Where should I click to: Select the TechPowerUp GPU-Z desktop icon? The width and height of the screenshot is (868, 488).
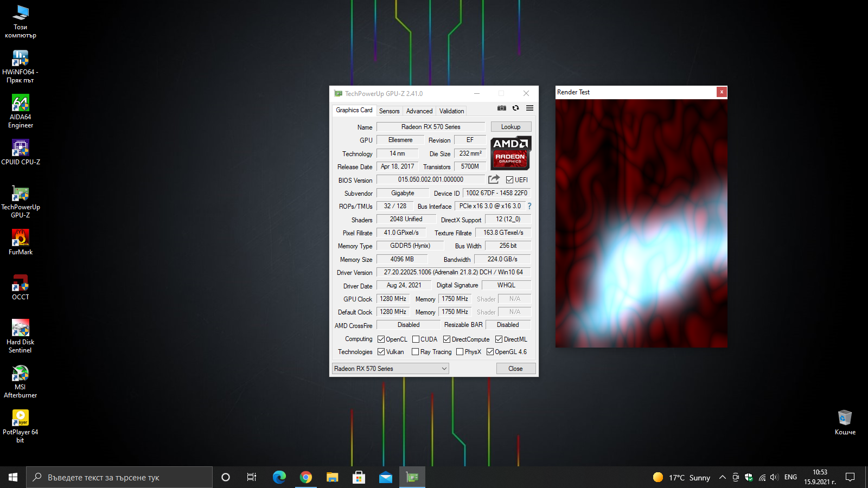tap(21, 202)
